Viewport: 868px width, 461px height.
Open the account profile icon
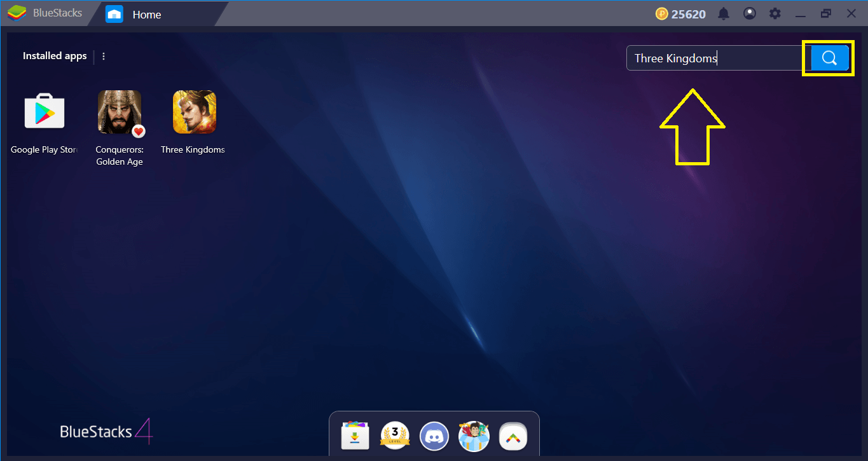point(750,13)
